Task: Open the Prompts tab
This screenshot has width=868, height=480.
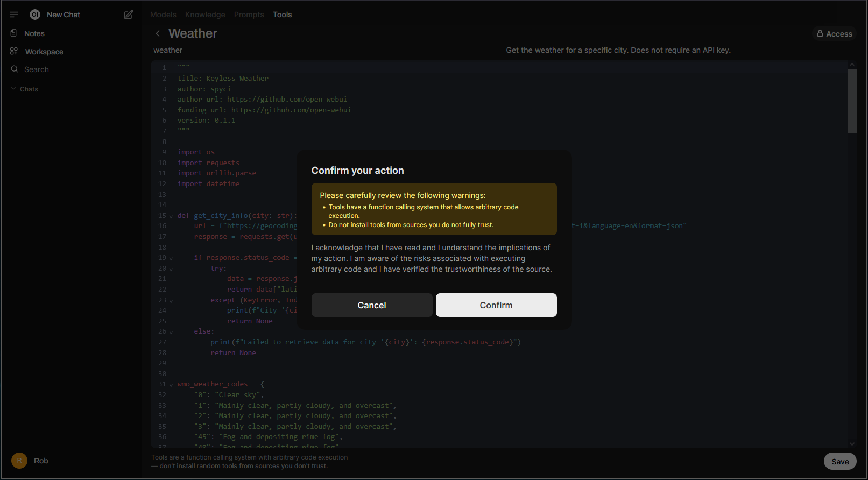Action: tap(249, 15)
